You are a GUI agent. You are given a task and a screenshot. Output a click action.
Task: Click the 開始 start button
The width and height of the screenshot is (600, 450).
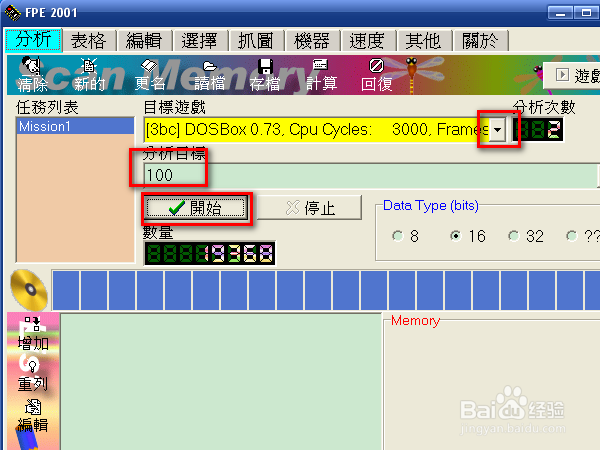click(196, 208)
